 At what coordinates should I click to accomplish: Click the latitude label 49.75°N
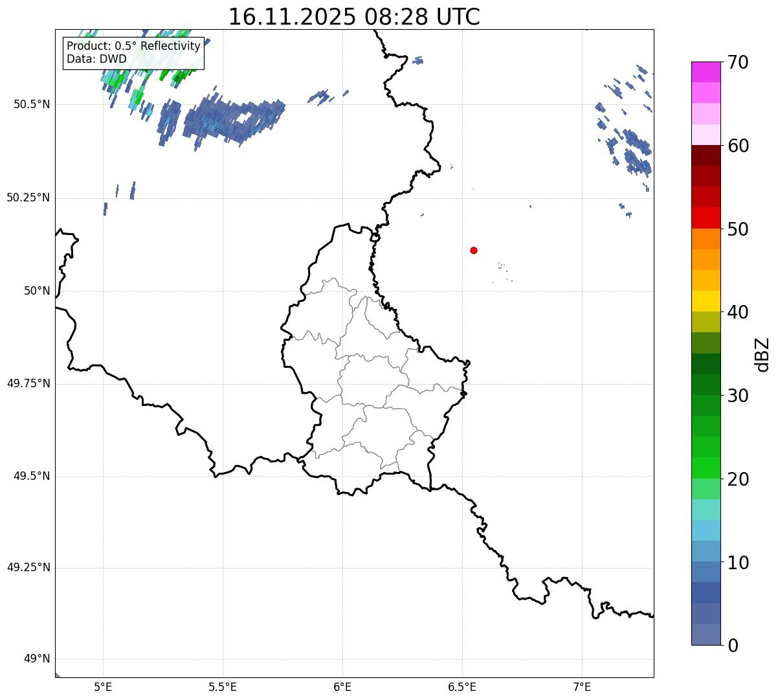click(x=28, y=383)
